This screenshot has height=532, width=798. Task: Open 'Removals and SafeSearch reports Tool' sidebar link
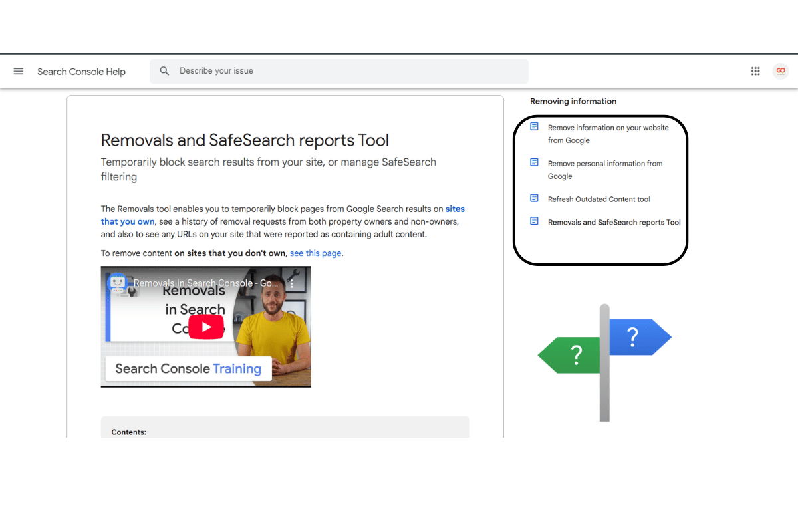(614, 223)
